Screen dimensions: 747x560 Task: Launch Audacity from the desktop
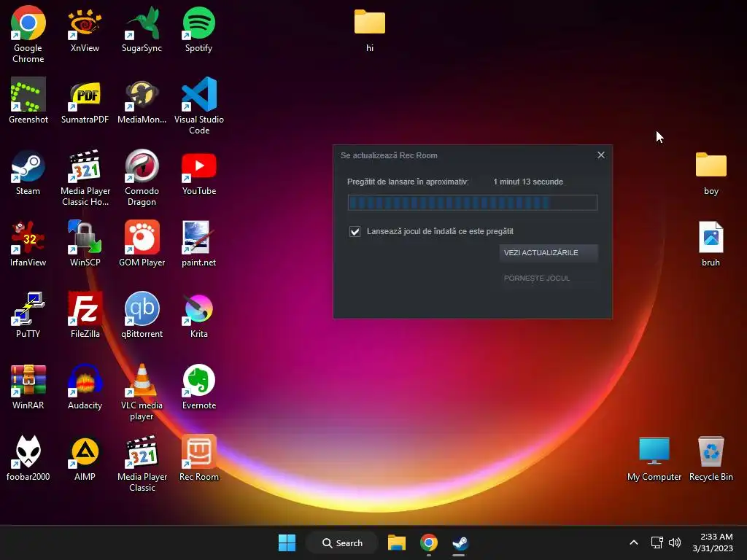tap(85, 386)
